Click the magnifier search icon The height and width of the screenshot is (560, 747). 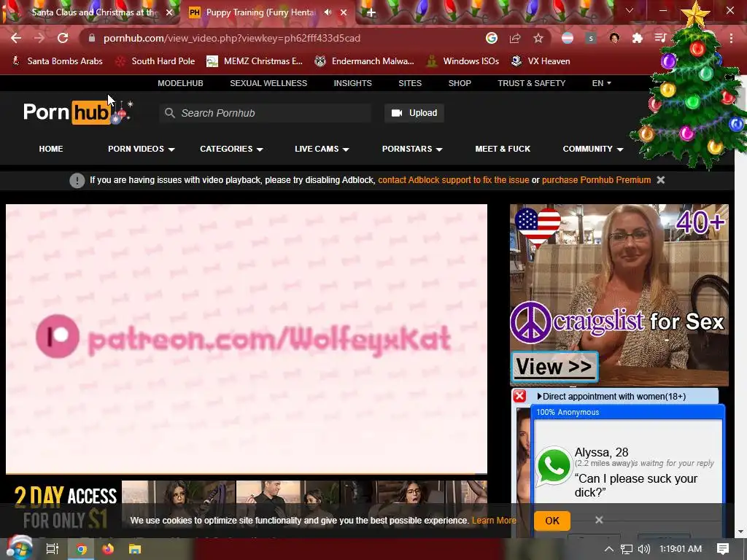click(x=169, y=113)
